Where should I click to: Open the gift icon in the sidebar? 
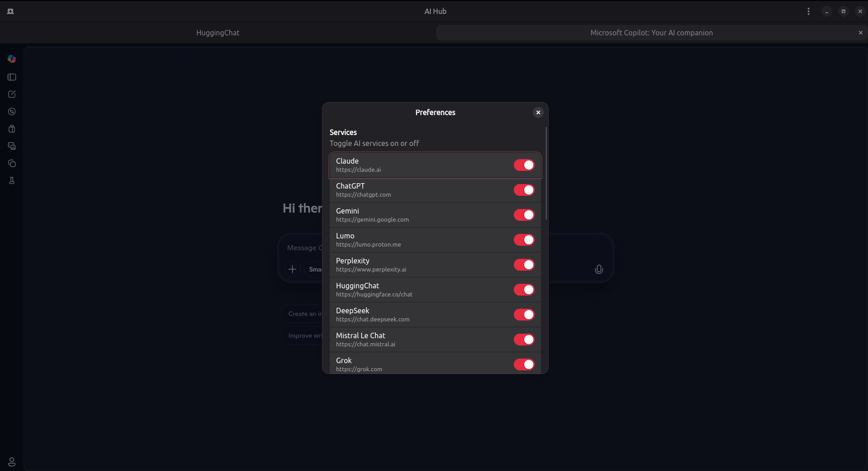pos(11,129)
